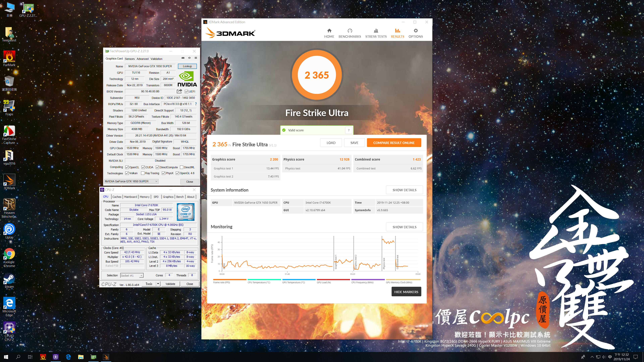Switch to the Sensors tab in GPU-Z

(x=129, y=59)
